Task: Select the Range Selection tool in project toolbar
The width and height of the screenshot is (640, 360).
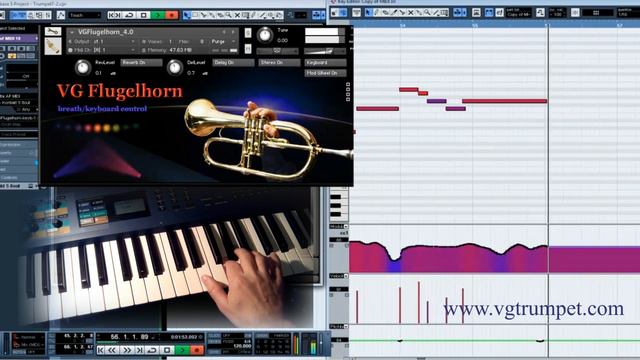Action: [x=195, y=15]
